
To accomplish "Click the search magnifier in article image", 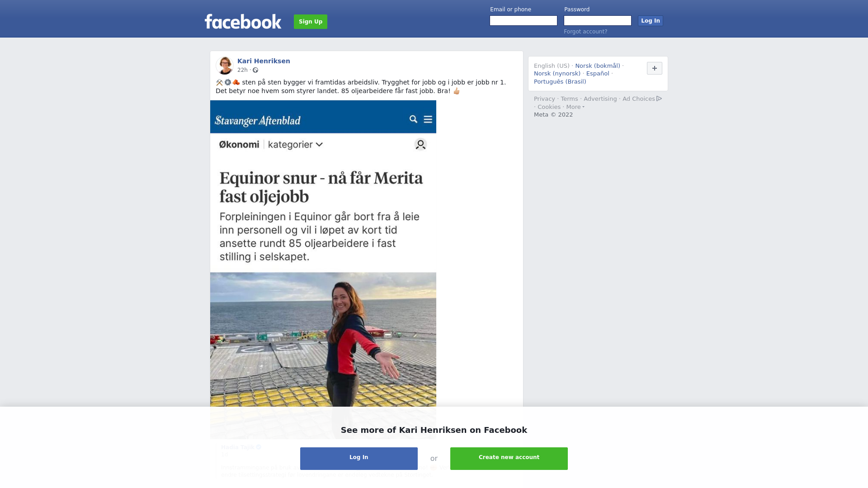I will pos(413,119).
